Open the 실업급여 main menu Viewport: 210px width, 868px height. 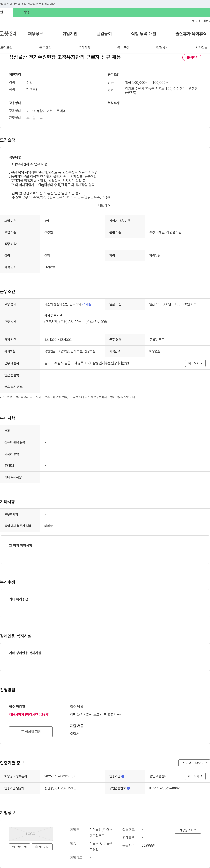[104, 34]
